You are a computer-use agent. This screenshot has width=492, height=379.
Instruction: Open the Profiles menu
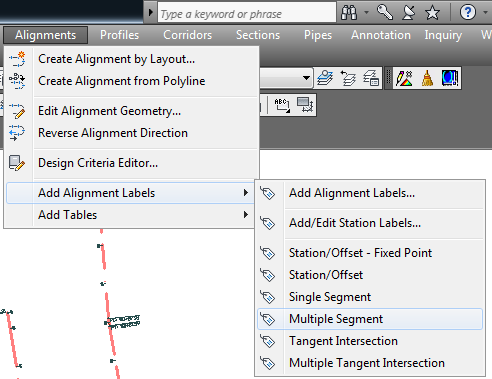point(119,35)
